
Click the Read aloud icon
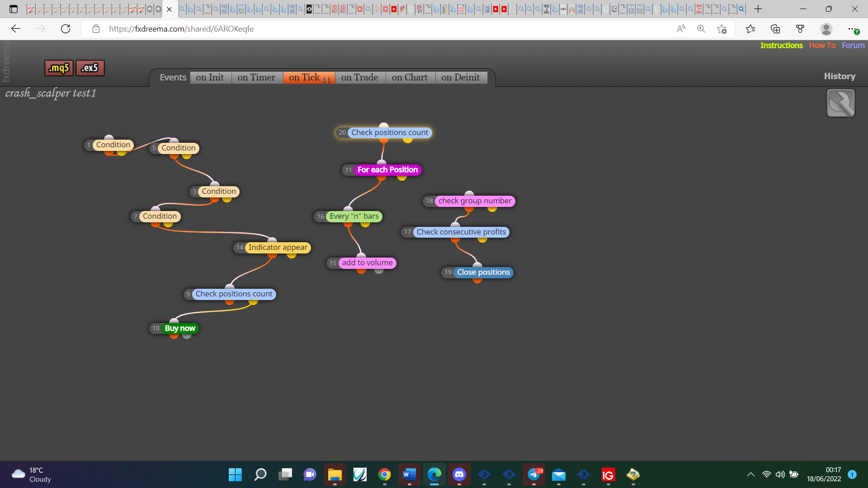[681, 29]
